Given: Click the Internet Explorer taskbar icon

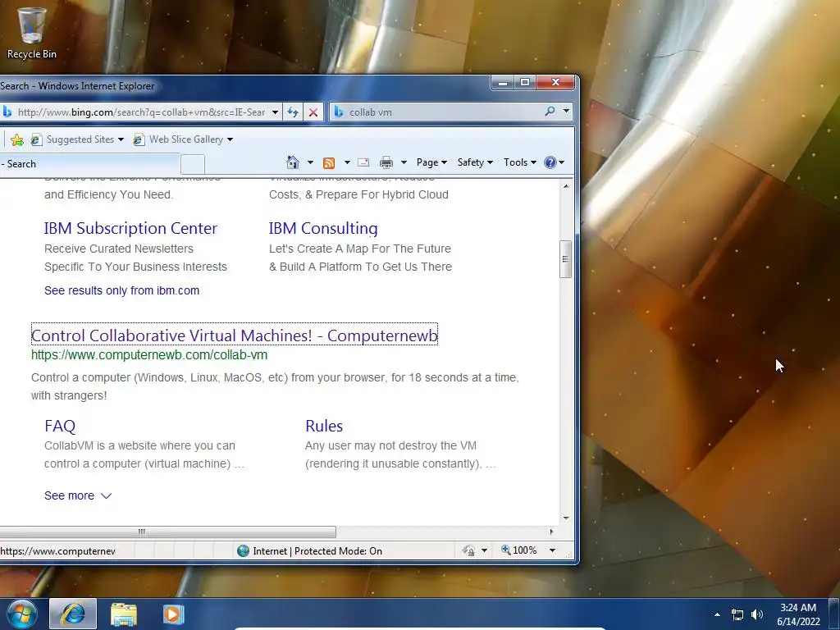Looking at the screenshot, I should [x=73, y=614].
